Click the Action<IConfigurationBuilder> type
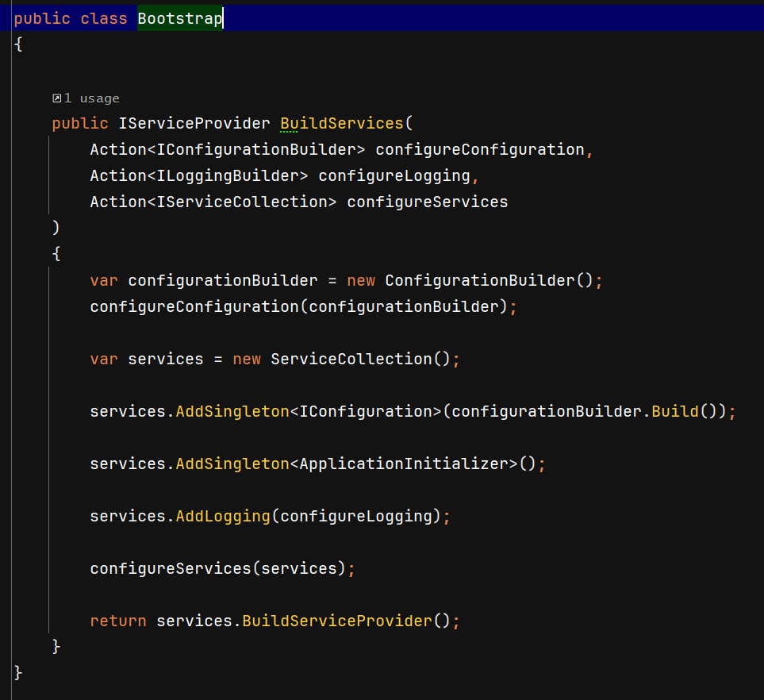This screenshot has width=764, height=700. point(228,150)
